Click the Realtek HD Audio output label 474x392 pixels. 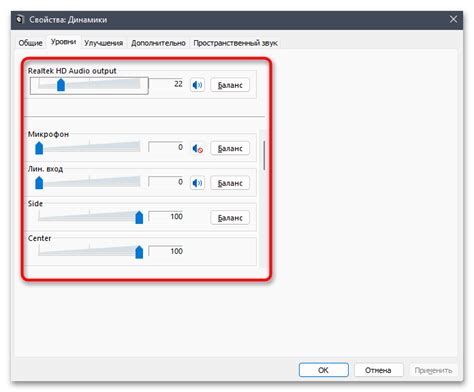(72, 71)
